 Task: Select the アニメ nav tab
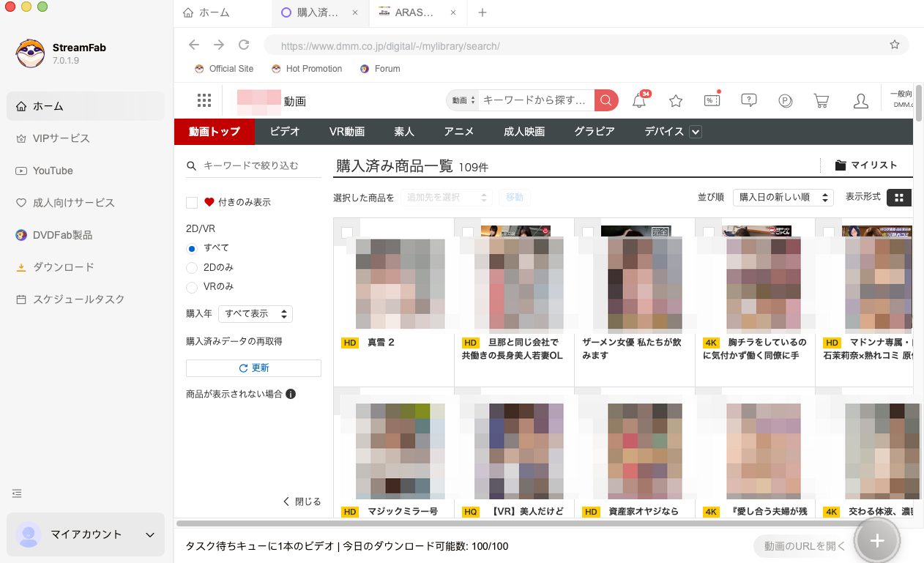[x=459, y=132]
